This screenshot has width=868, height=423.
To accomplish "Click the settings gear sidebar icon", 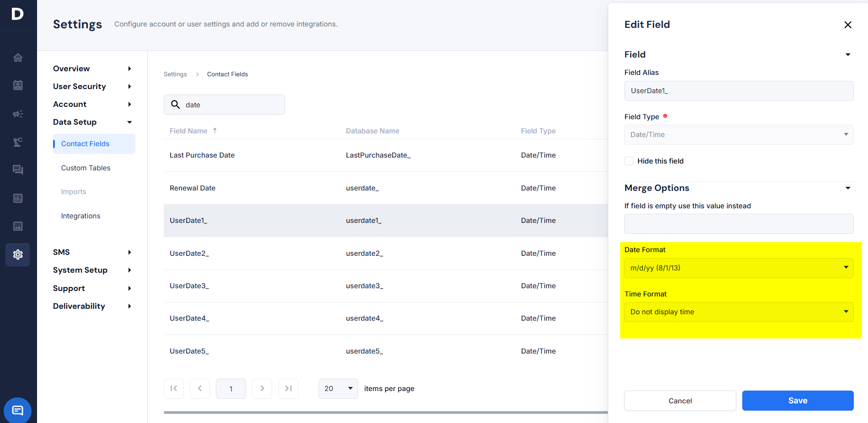I will (x=18, y=254).
